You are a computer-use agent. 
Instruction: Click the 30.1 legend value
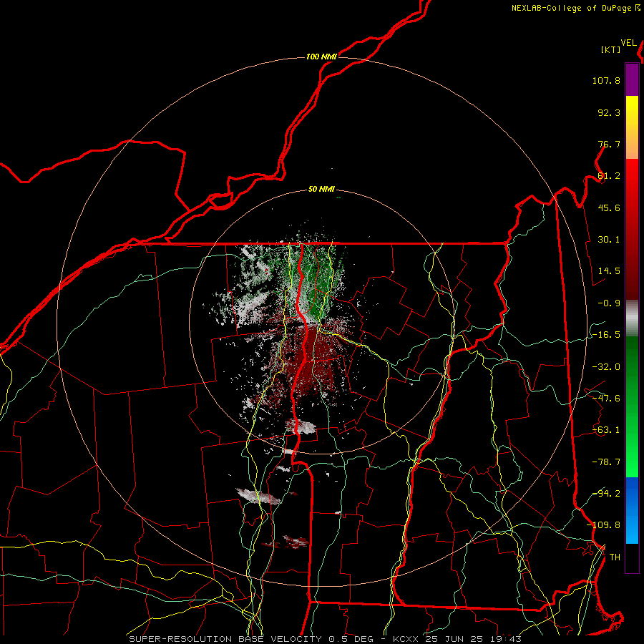(609, 240)
